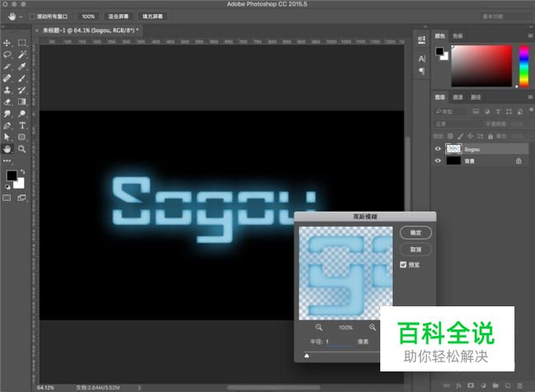Uncheck the Preview checkbox in blur dialog

point(403,264)
